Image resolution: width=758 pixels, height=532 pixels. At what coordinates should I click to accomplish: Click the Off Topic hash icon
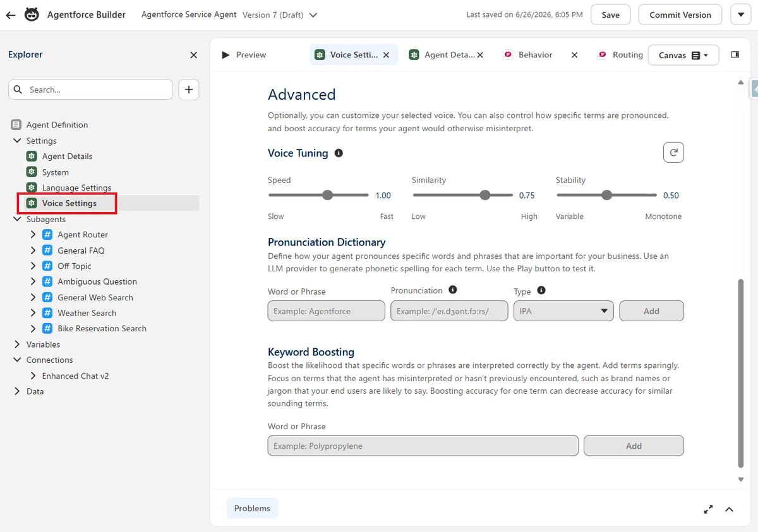coord(47,266)
